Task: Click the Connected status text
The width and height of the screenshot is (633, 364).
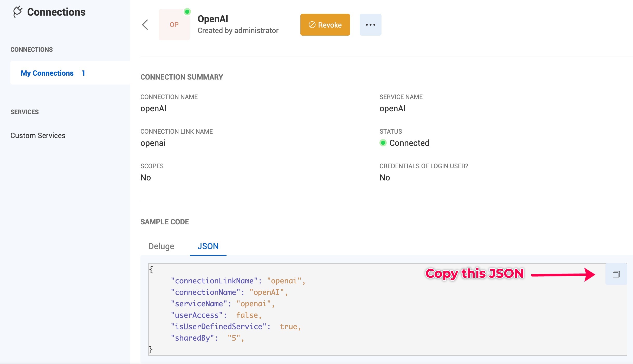Action: (409, 143)
